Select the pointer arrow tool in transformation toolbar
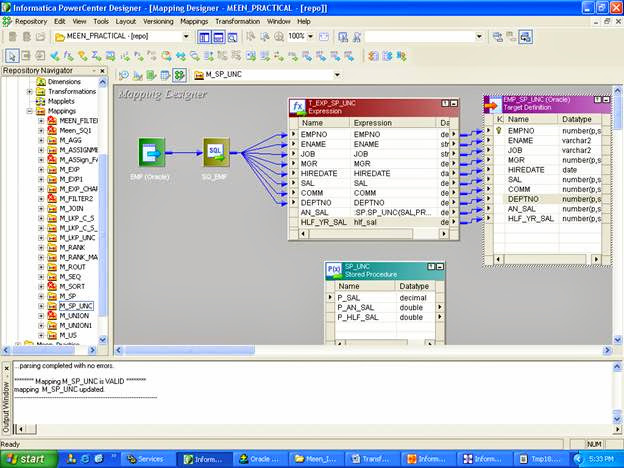Viewport: 624px width, 468px height. click(12, 56)
